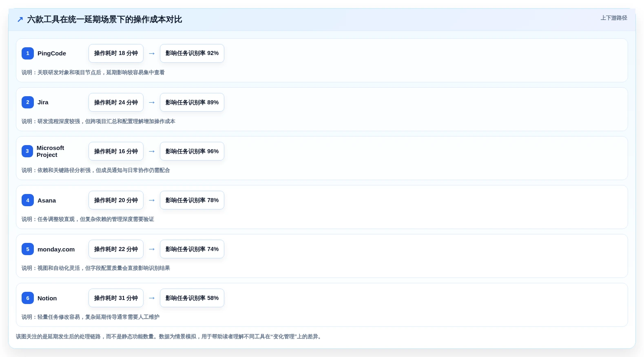Click the arrow between Jira's two chips
The image size is (644, 357).
point(152,102)
